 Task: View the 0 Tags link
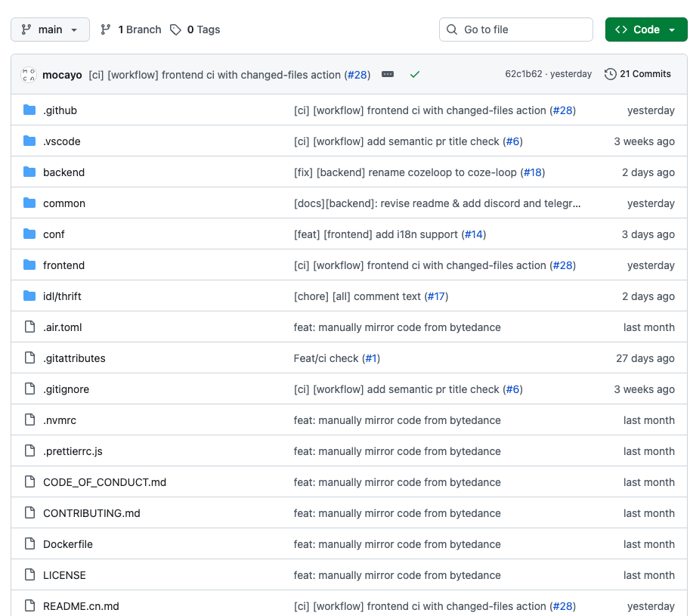(x=195, y=29)
